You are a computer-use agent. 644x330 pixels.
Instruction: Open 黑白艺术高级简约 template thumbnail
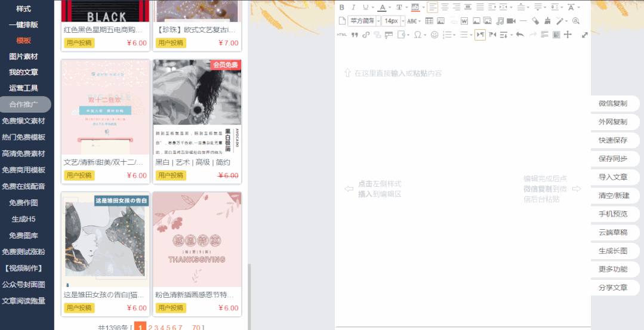(197, 107)
